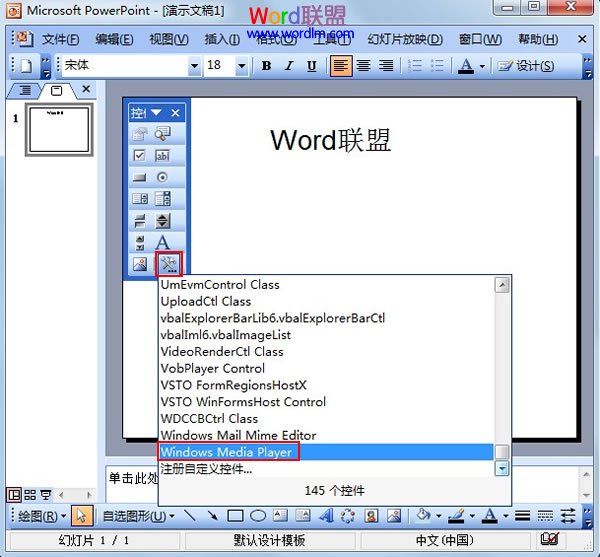Screen dimensions: 600x557
Task: Open the 窗口(W) menu
Action: (480, 39)
